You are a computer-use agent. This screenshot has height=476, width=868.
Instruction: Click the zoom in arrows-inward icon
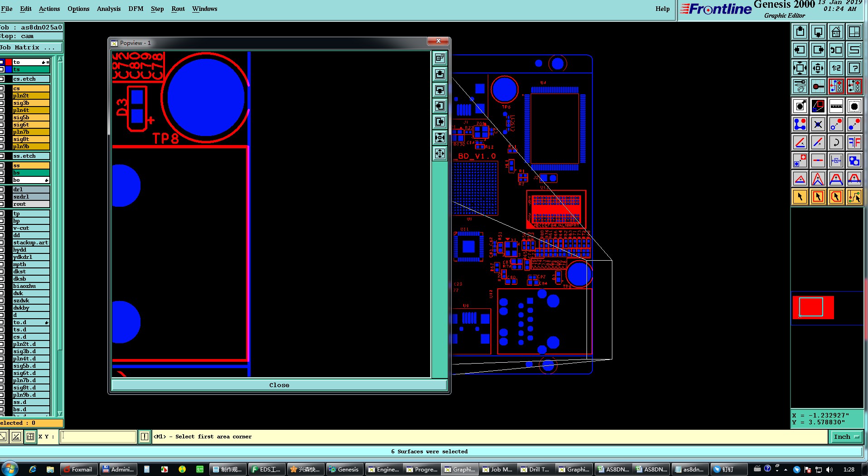tap(800, 68)
